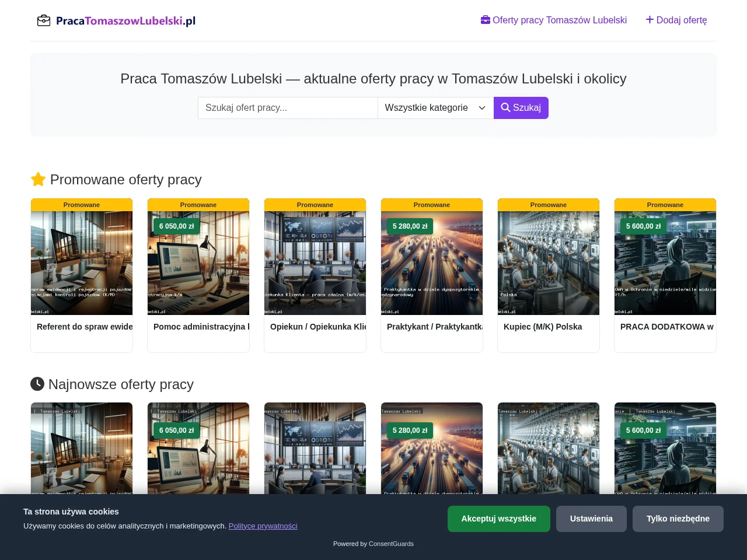
Task: Click the briefcase icon beside Oferty pracy
Action: 486,20
